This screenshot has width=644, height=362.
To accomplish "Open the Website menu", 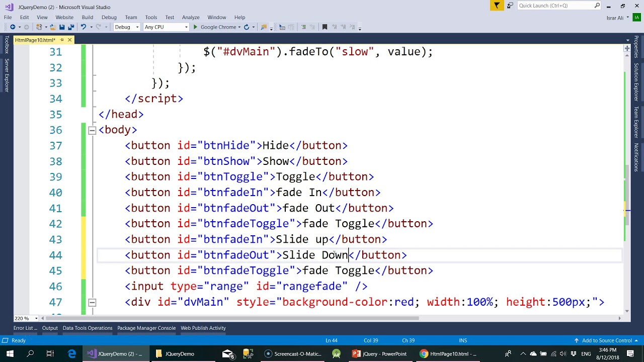I will 64,17.
